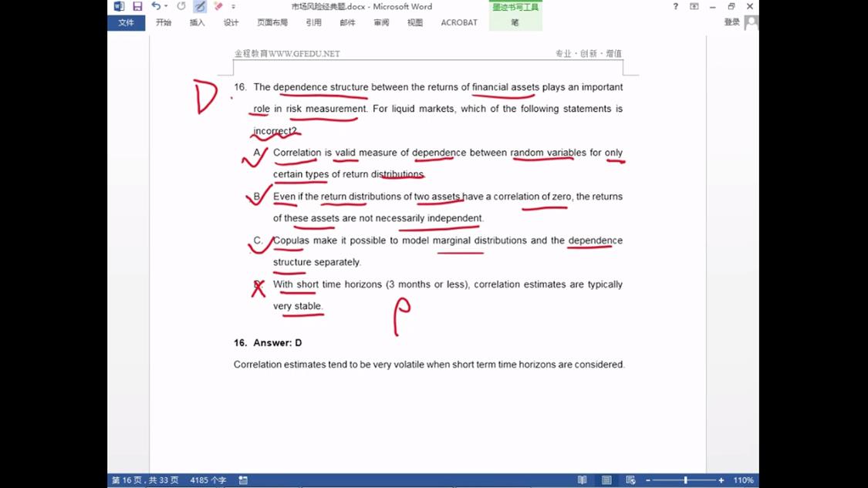Screen dimensions: 868x488
Task: Switch to the 审阅 (Review) tab
Action: click(x=381, y=22)
